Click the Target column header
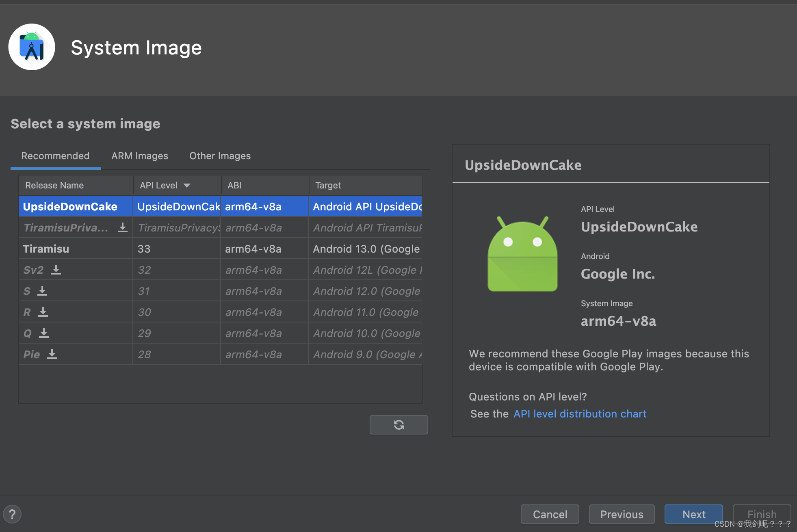 click(x=328, y=186)
